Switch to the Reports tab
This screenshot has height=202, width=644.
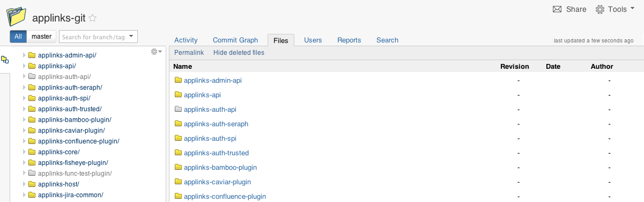349,40
